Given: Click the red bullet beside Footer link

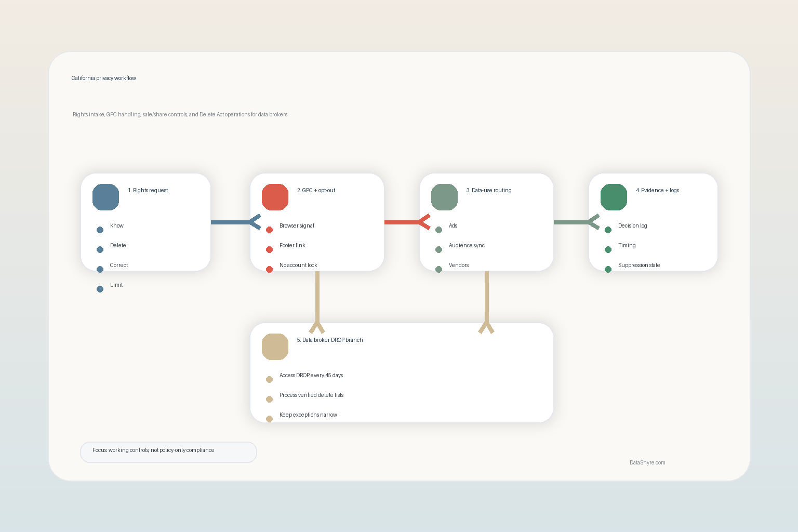Looking at the screenshot, I should [x=269, y=249].
